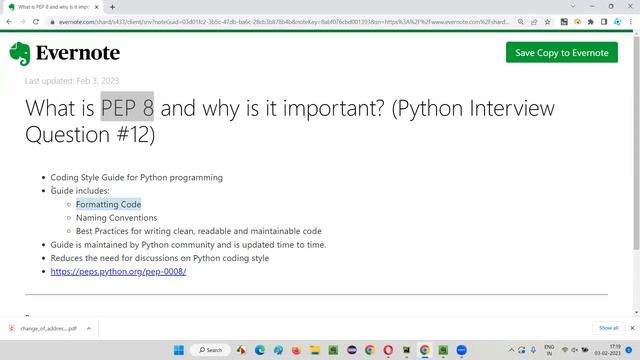Open a new tab with plus button
The image size is (640, 360).
coord(112,7)
